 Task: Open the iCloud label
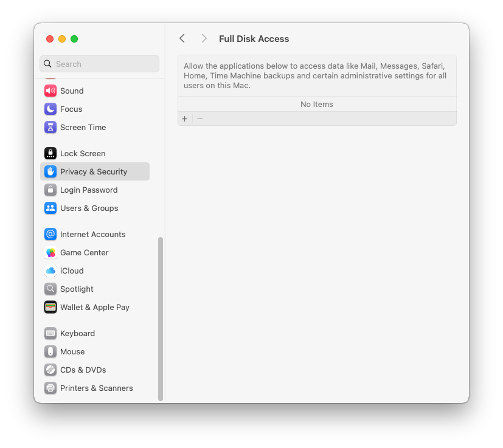click(72, 271)
